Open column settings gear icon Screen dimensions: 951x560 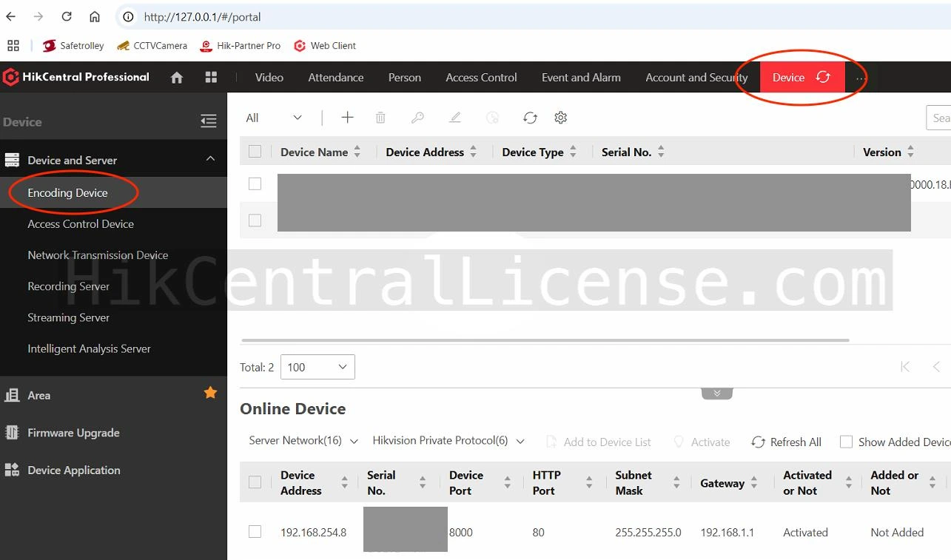point(561,118)
